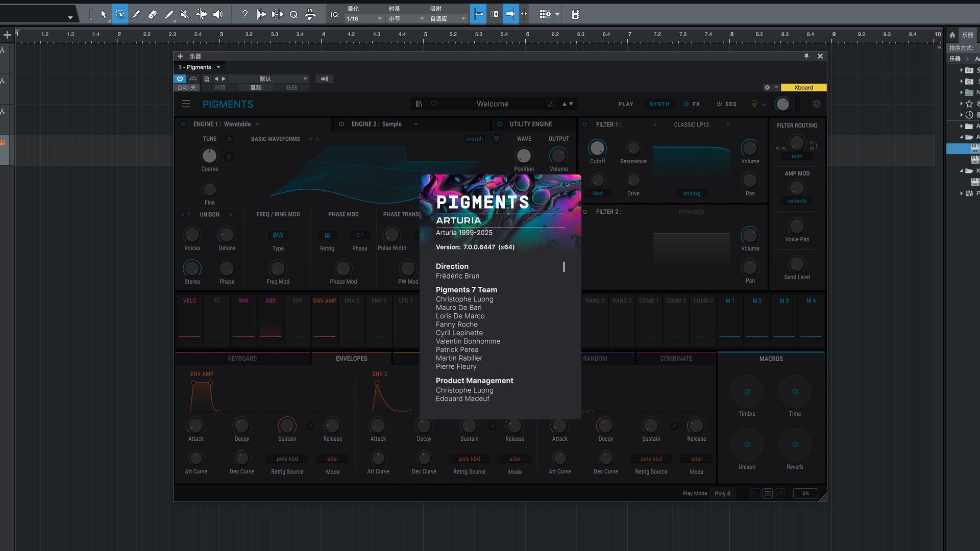Select the Mute tool
This screenshot has height=551, width=980.
(185, 14)
